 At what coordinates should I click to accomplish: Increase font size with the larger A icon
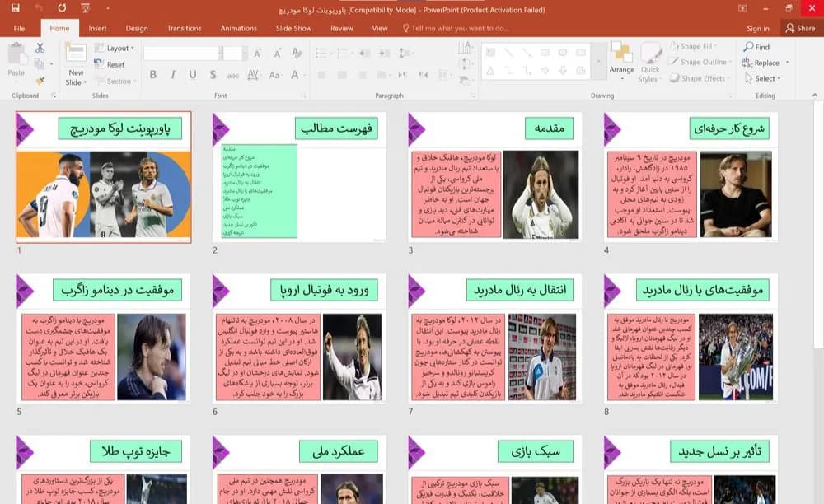pyautogui.click(x=257, y=53)
